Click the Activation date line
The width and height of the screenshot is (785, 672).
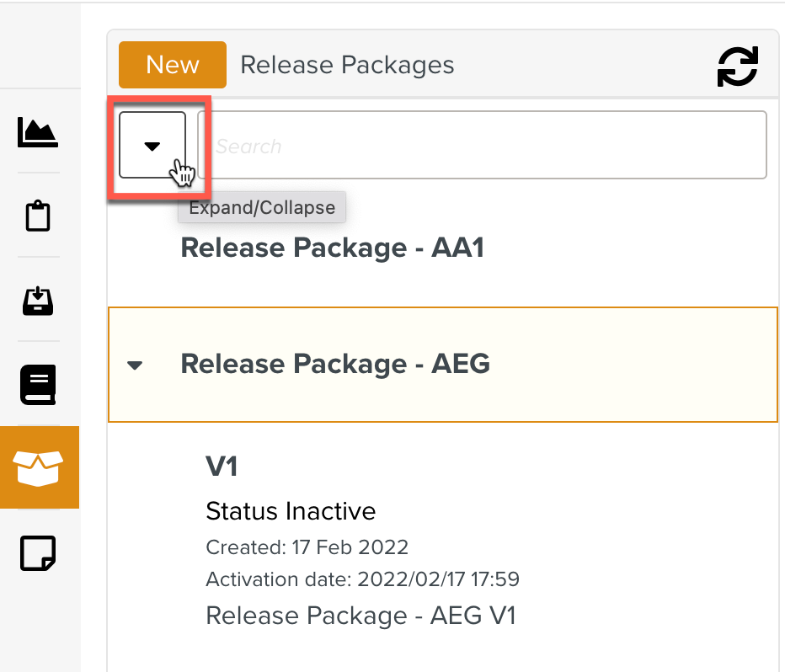pyautogui.click(x=362, y=579)
